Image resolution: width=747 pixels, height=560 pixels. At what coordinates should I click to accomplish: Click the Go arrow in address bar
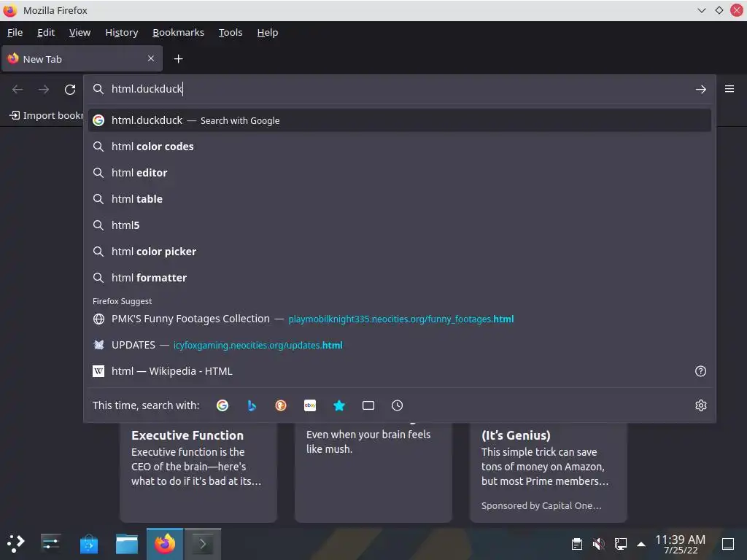701,89
